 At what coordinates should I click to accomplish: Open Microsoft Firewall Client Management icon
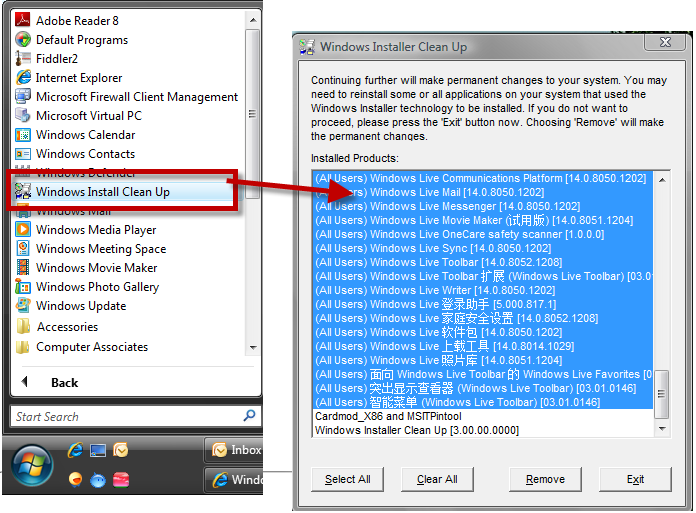tap(23, 96)
